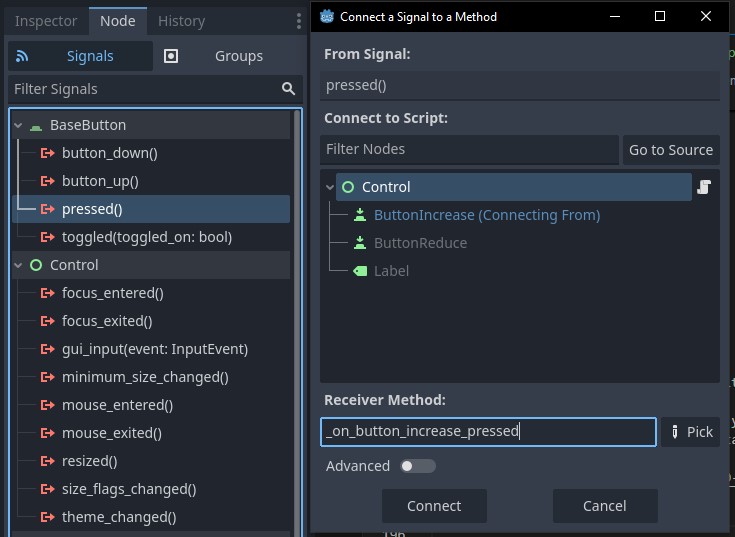Screen dimensions: 735x537
Task: Click the script icon beside Control node
Action: pyautogui.click(x=704, y=187)
